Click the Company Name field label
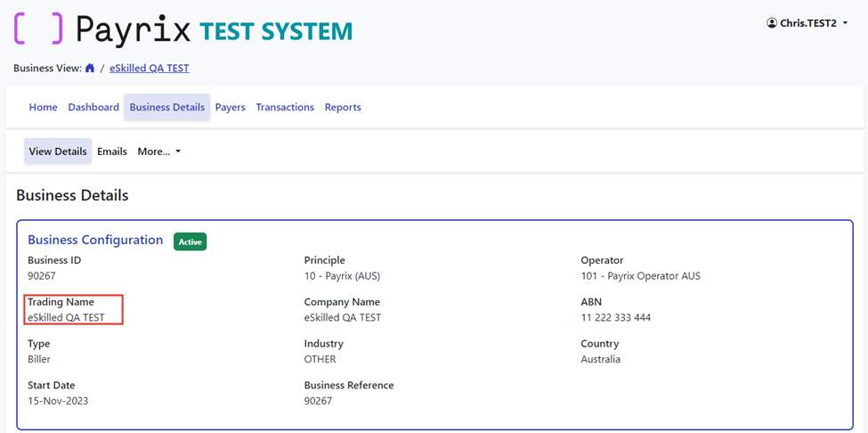 tap(342, 302)
